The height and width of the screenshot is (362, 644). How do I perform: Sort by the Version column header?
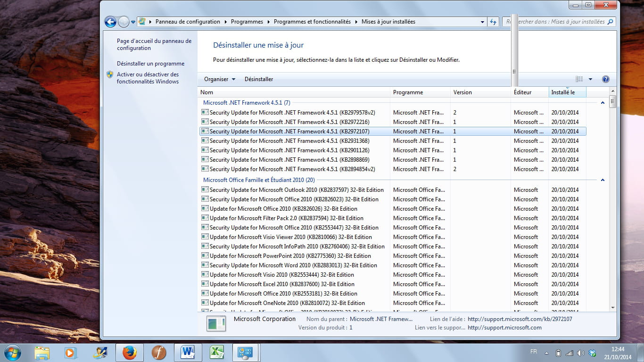point(480,92)
